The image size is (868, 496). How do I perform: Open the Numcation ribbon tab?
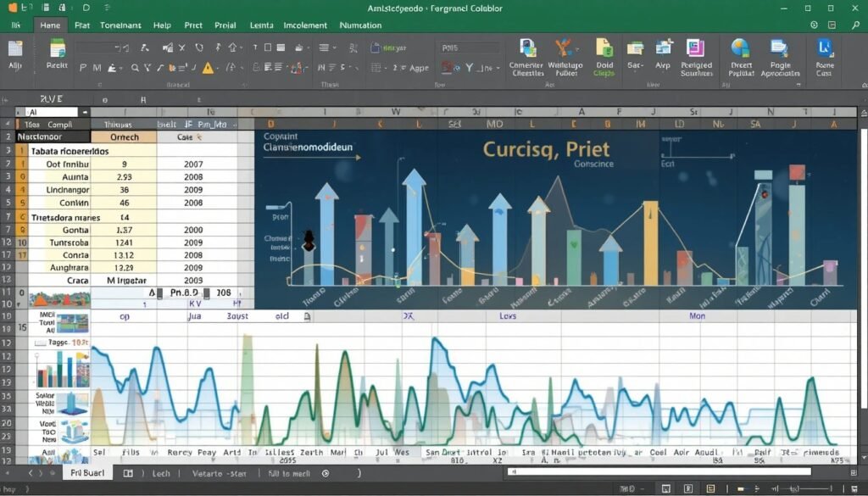(x=360, y=25)
